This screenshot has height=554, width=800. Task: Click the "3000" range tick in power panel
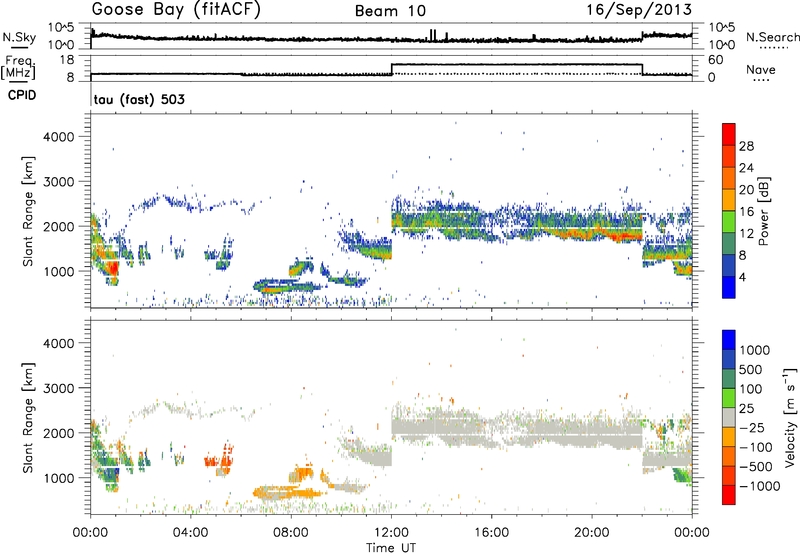pos(58,182)
